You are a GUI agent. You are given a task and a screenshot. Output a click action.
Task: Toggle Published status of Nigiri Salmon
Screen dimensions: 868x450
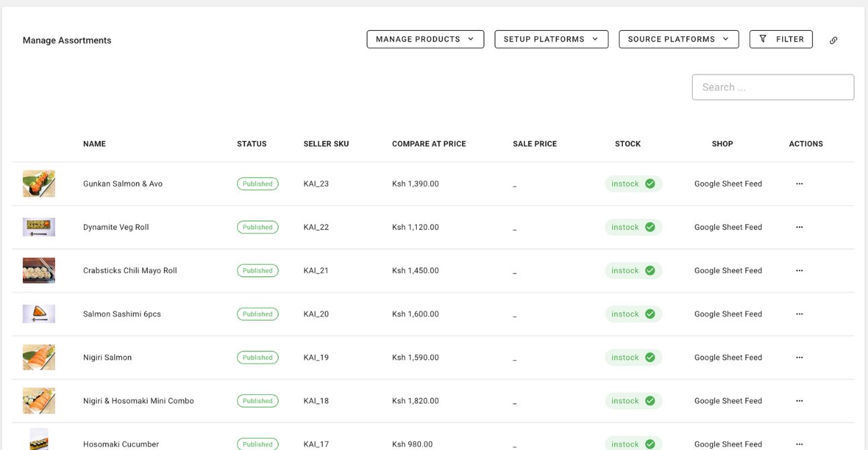click(257, 357)
